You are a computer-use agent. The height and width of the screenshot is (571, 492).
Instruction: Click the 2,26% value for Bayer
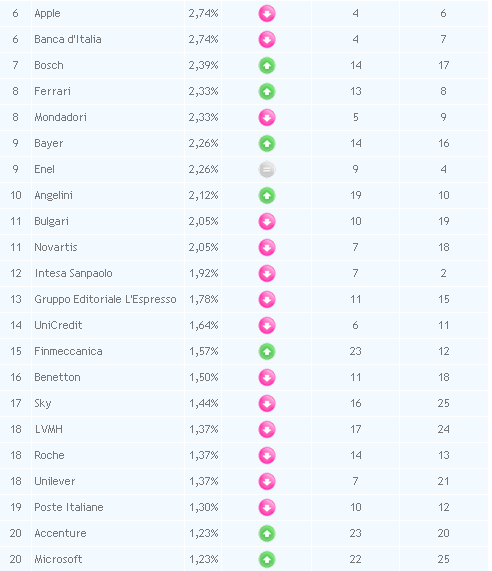[203, 143]
